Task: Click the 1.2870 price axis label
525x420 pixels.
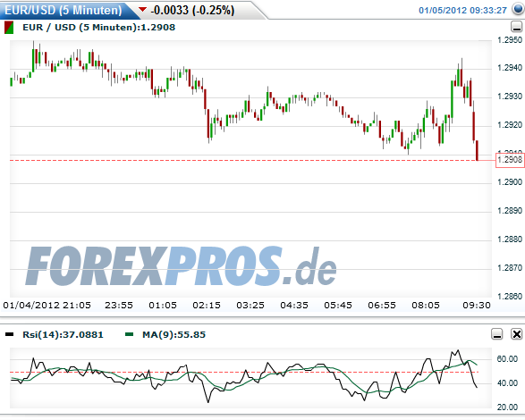Action: (510, 268)
